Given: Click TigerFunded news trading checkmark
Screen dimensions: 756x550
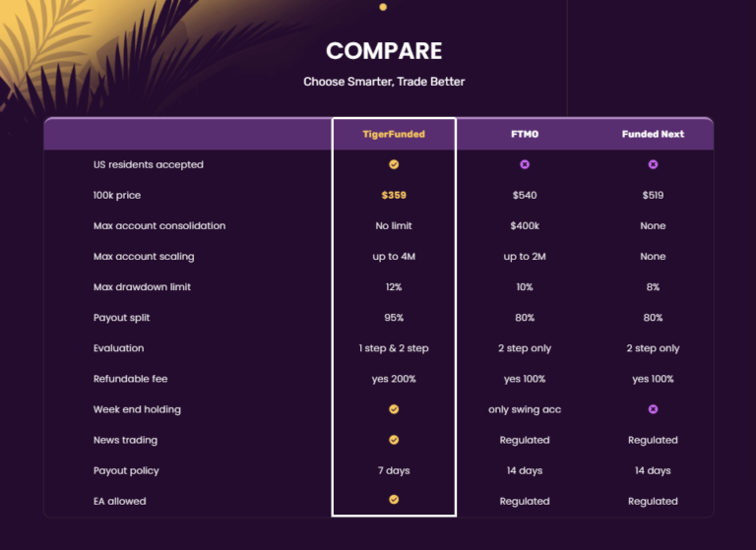Looking at the screenshot, I should click(394, 440).
